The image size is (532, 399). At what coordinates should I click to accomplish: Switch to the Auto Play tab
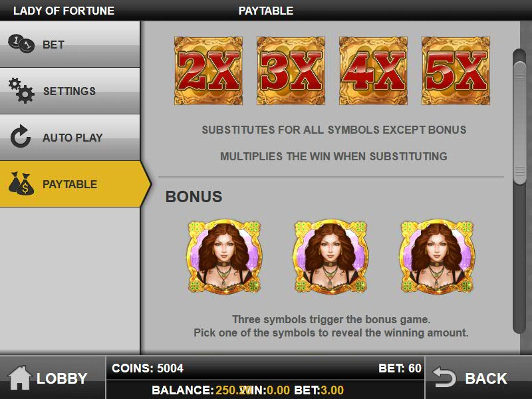click(70, 138)
